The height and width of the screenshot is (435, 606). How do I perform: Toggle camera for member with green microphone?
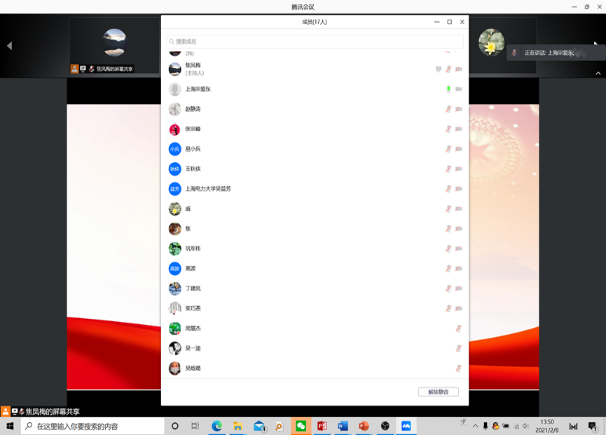tap(459, 89)
